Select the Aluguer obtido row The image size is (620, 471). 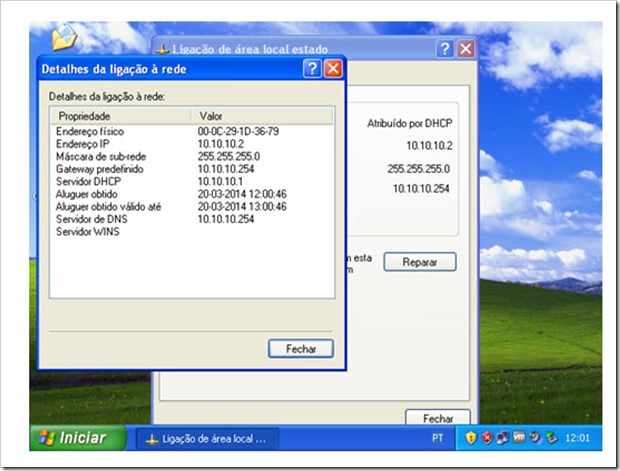coord(192,194)
